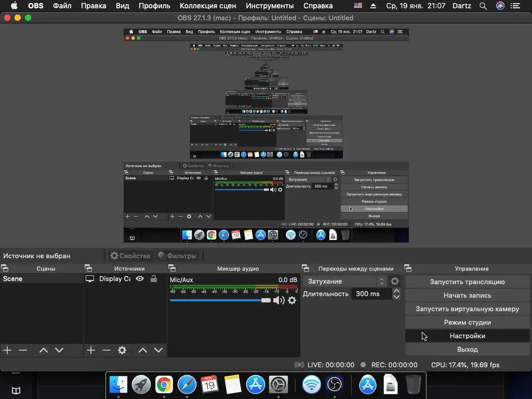Open Mic/Aux audio settings gear

click(292, 300)
